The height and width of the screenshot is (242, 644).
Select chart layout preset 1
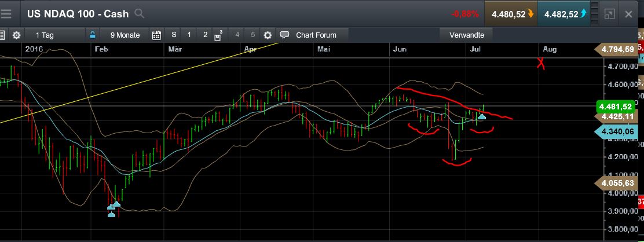pos(189,35)
